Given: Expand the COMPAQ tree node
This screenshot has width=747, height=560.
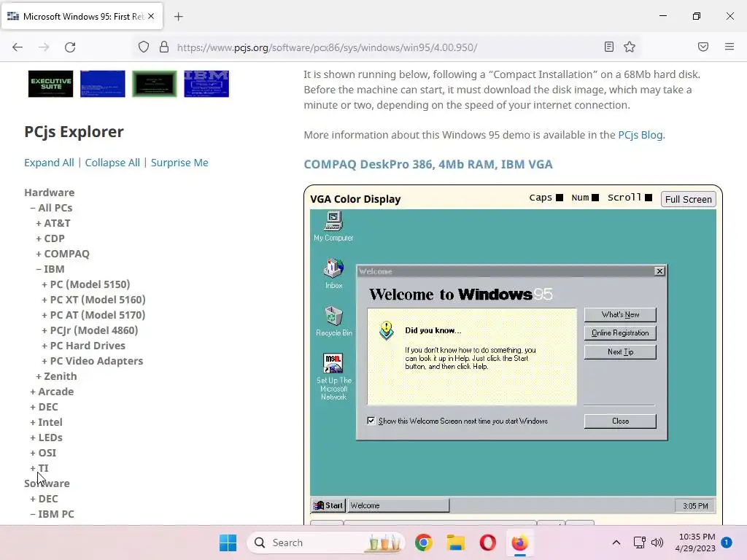Looking at the screenshot, I should [63, 253].
